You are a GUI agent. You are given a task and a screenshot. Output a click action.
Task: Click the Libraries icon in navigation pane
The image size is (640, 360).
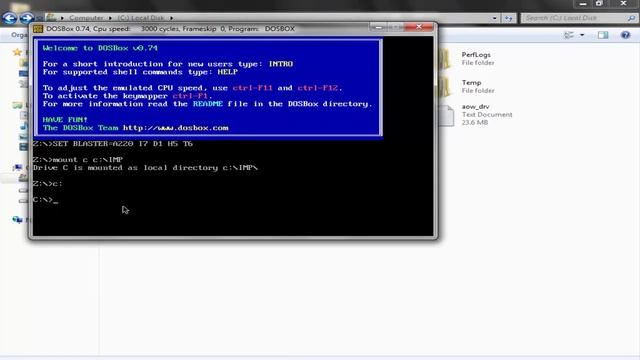[x=17, y=105]
